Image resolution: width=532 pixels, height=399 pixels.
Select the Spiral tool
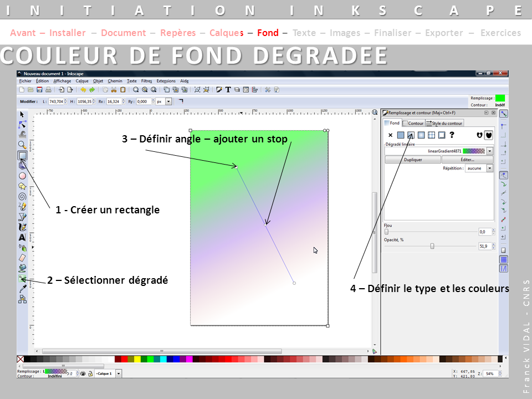[x=22, y=196]
